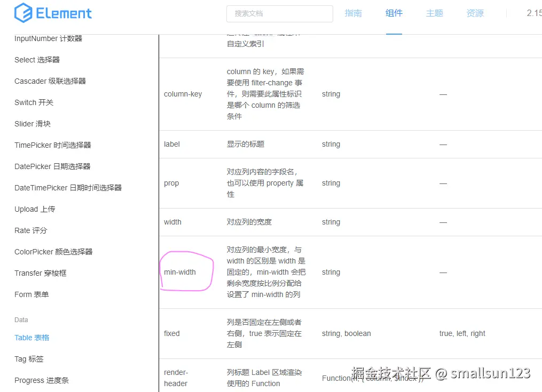Go to Slider 滑块 in sidebar
This screenshot has height=392, width=542.
coord(33,124)
